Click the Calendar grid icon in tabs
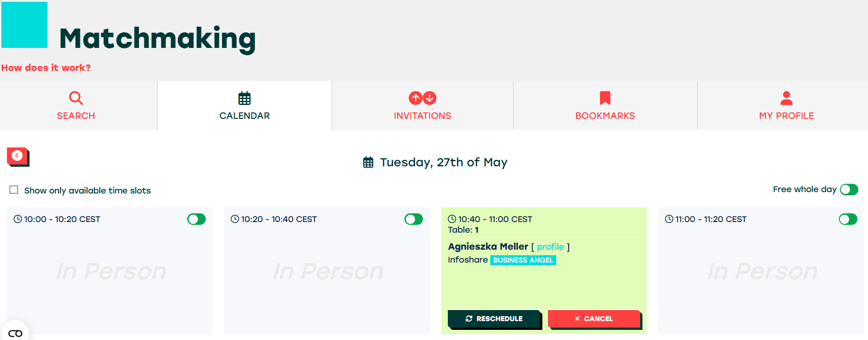The height and width of the screenshot is (340, 868). [244, 98]
